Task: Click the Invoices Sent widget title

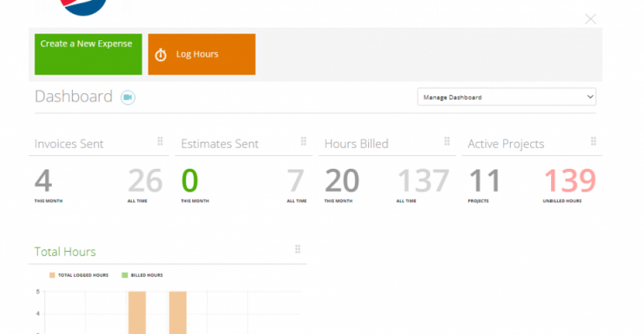Action: tap(69, 144)
